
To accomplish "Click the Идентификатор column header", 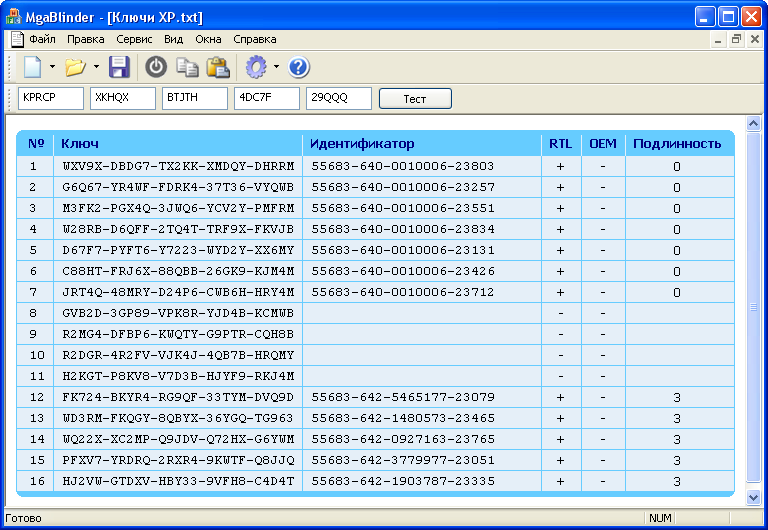I will pos(361,144).
